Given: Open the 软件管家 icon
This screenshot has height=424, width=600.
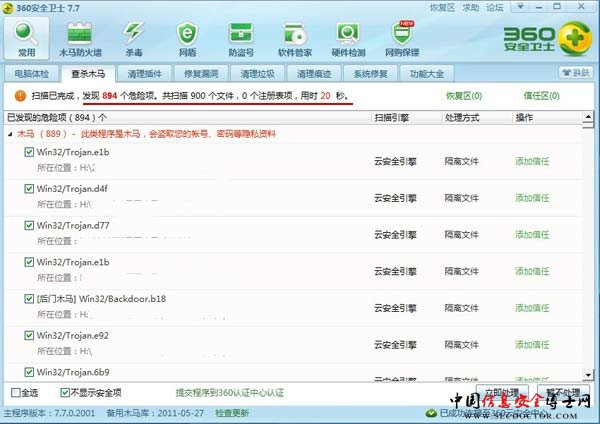Looking at the screenshot, I should [x=295, y=38].
